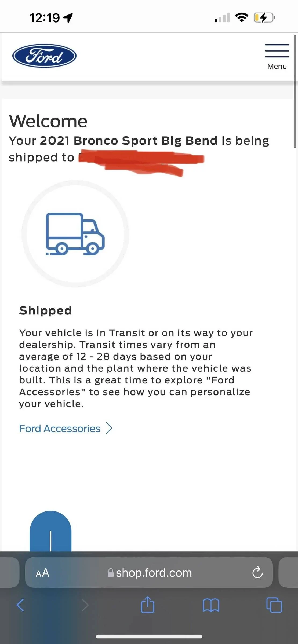Tap the Menu label under the hamburger

[x=277, y=66]
